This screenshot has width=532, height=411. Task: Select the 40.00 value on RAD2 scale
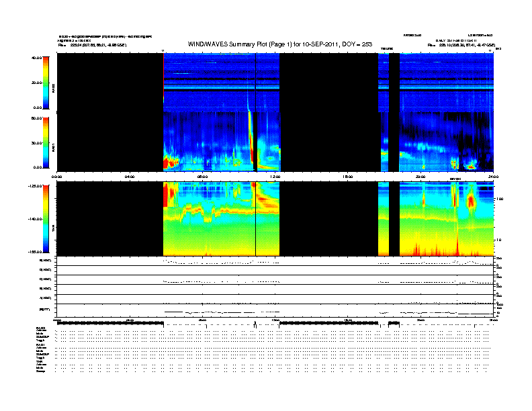(x=36, y=58)
